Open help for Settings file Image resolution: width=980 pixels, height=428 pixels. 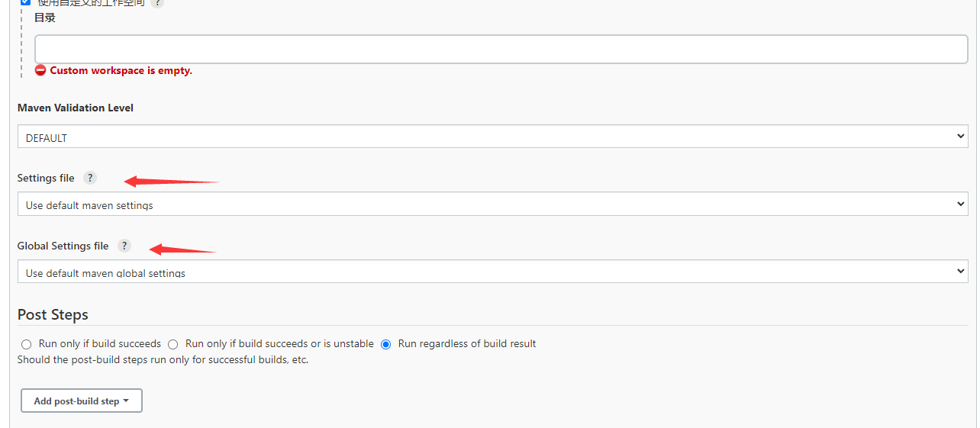pos(90,178)
